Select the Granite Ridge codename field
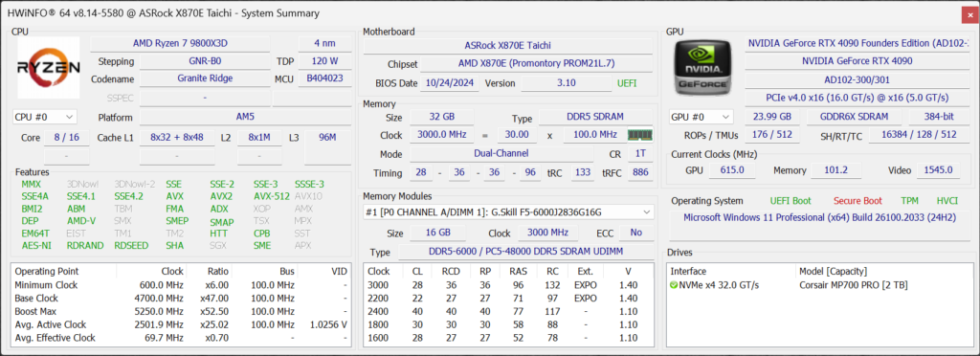 pos(205,78)
